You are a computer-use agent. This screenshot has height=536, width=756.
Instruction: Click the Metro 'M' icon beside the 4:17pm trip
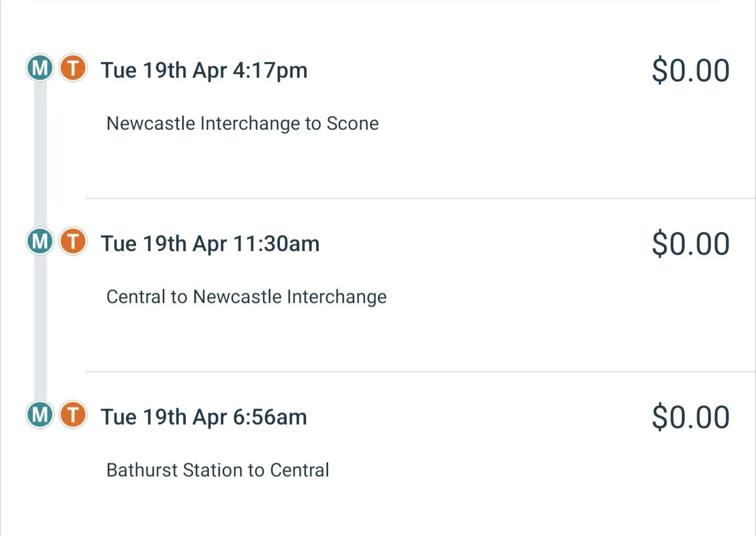tap(40, 68)
